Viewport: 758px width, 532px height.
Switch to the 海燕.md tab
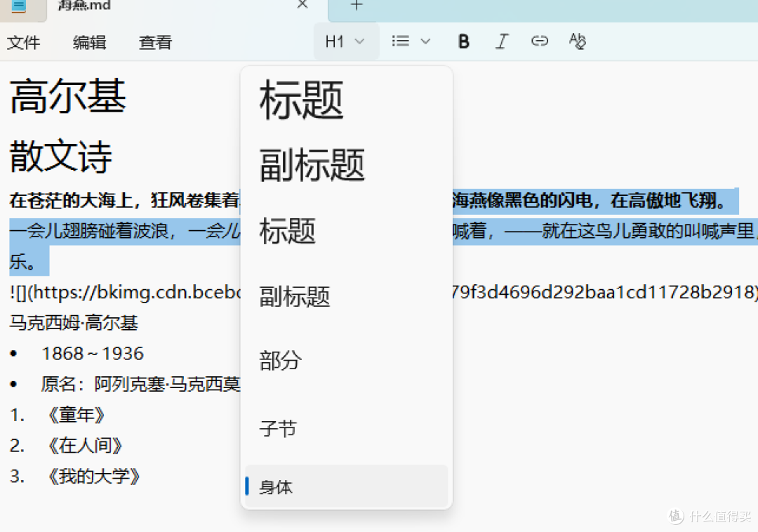83,6
